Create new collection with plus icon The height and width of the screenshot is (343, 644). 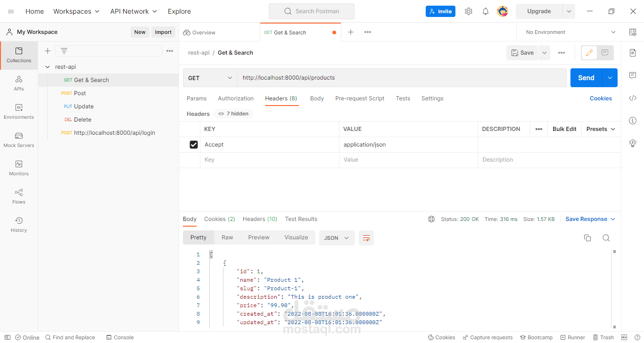47,51
